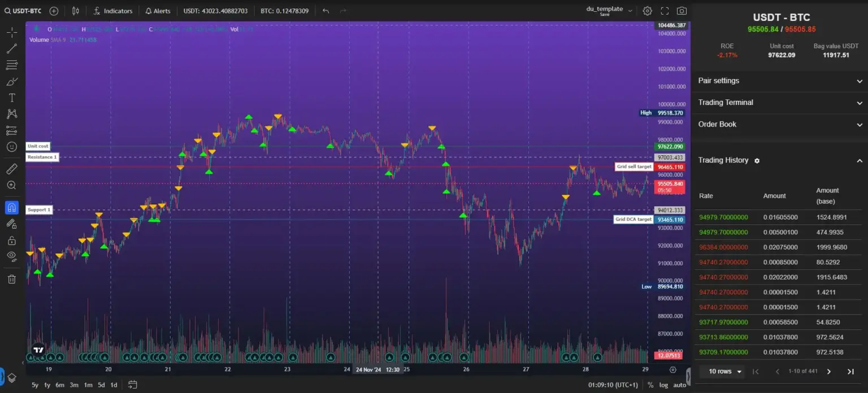Open chart settings via the gear icon
Image resolution: width=868 pixels, height=393 pixels.
point(647,10)
